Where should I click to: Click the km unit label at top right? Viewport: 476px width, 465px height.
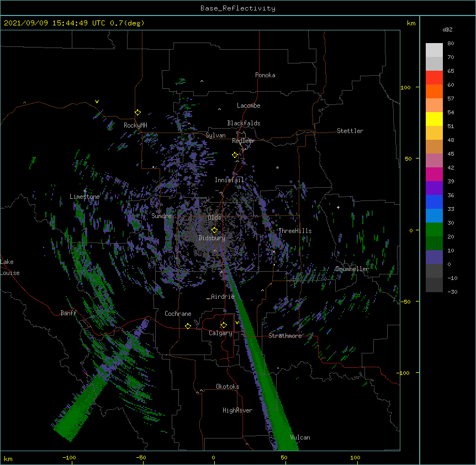click(x=411, y=23)
